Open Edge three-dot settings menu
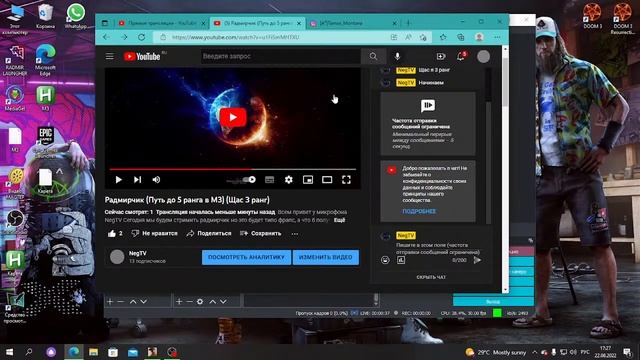 click(497, 37)
